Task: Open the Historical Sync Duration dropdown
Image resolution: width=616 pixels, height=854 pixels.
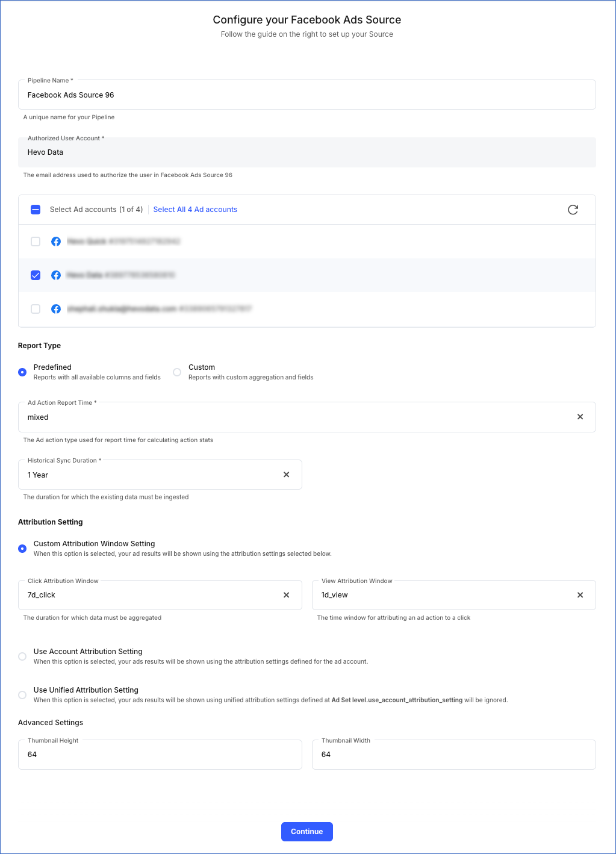Action: 151,475
